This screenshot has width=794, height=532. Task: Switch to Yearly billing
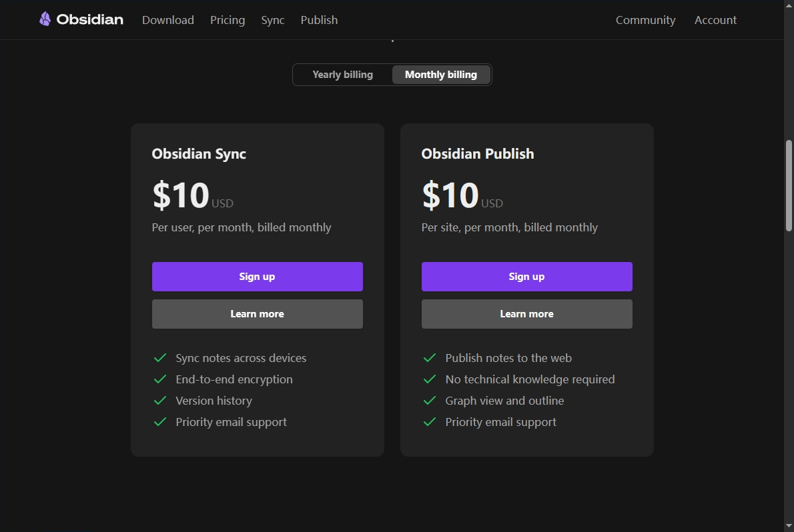tap(342, 75)
